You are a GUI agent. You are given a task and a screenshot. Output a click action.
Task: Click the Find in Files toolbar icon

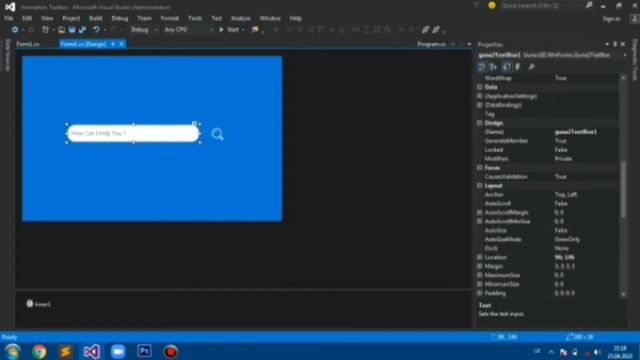point(255,29)
